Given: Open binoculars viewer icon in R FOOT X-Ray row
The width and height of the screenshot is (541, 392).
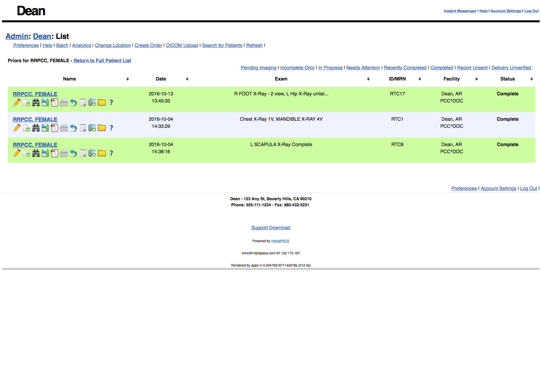Looking at the screenshot, I should point(36,102).
